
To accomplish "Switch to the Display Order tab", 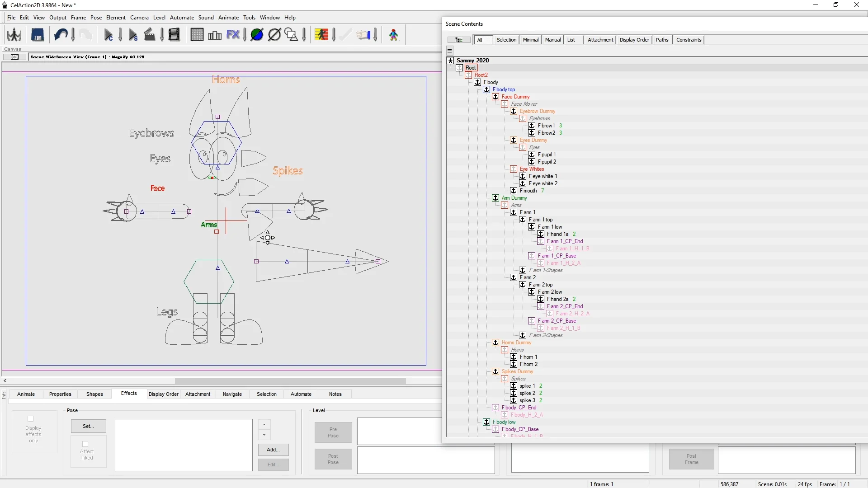I will 164,394.
